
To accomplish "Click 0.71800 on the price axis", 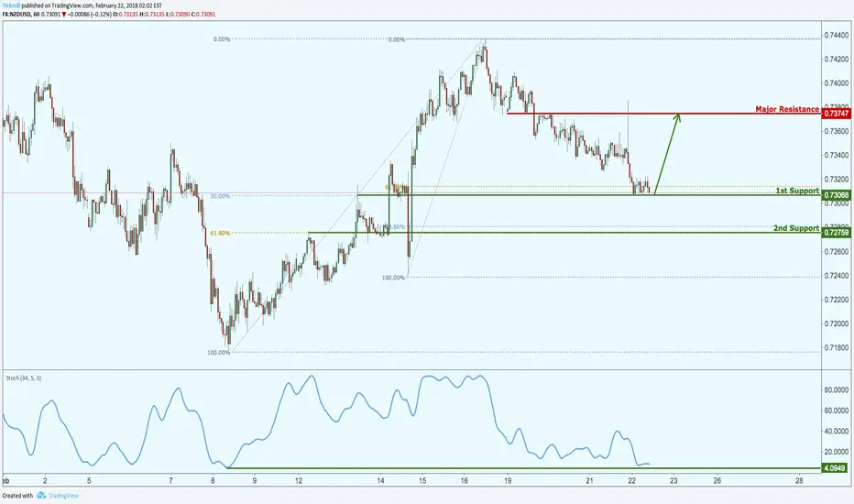I will tap(836, 347).
